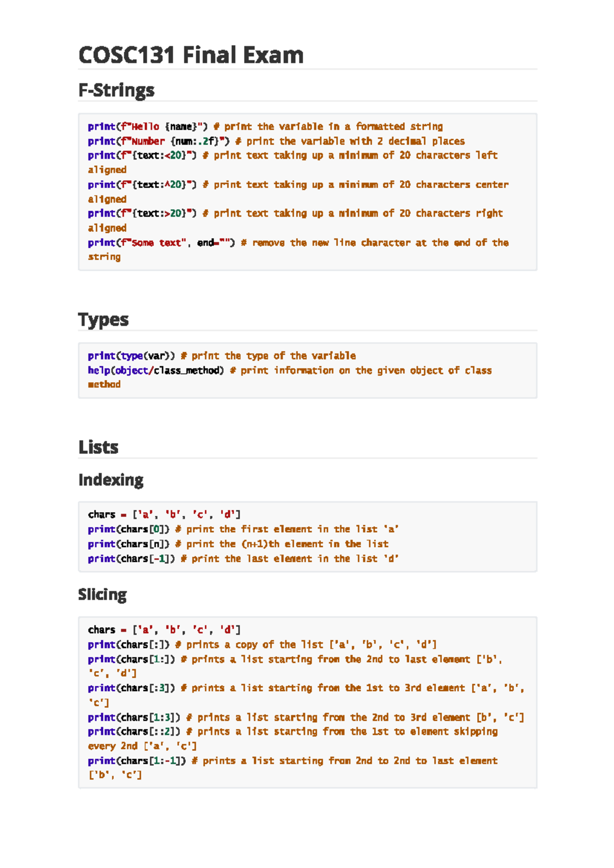Click the COSC131 Final Exam title

pos(191,55)
